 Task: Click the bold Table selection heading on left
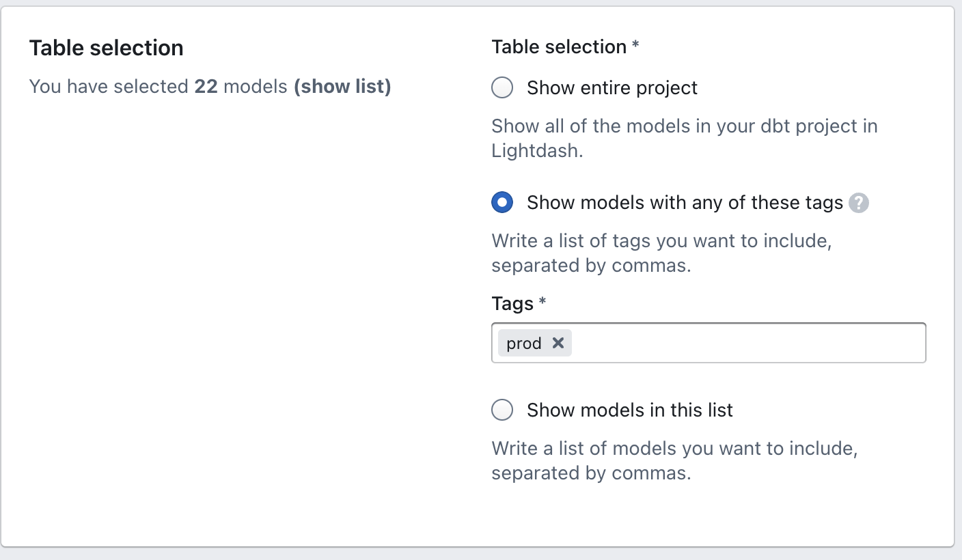point(107,48)
